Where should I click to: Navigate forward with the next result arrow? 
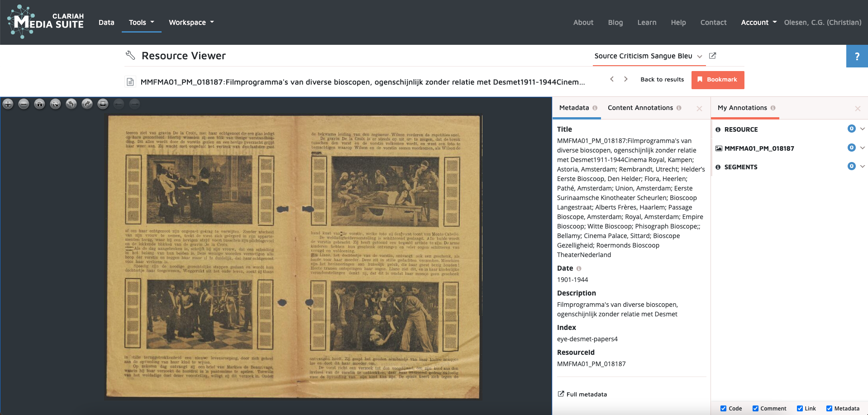pyautogui.click(x=625, y=79)
